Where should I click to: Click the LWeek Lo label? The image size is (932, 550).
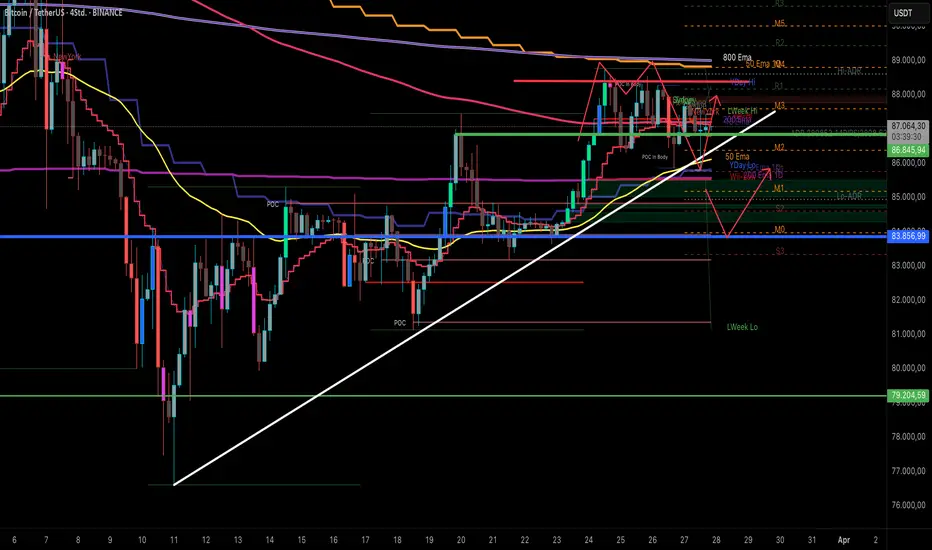click(x=742, y=327)
